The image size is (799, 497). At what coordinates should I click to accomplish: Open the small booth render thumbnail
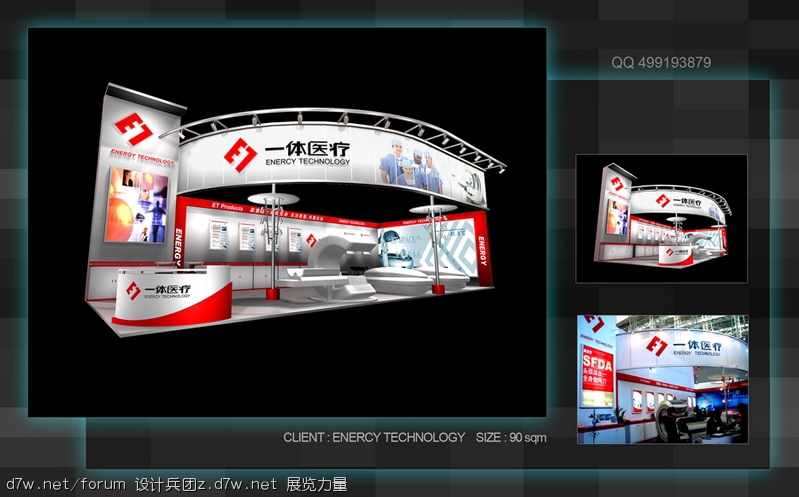(661, 219)
